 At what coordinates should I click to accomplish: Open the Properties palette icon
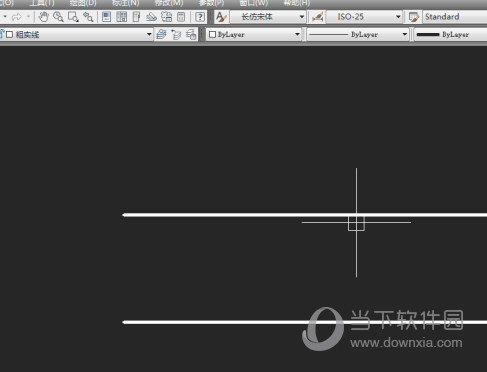(106, 17)
